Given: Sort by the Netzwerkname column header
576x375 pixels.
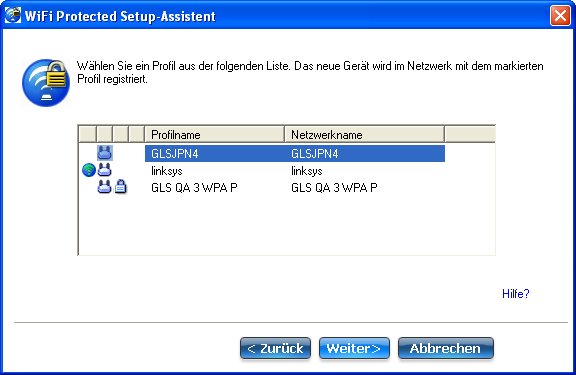Looking at the screenshot, I should click(364, 134).
